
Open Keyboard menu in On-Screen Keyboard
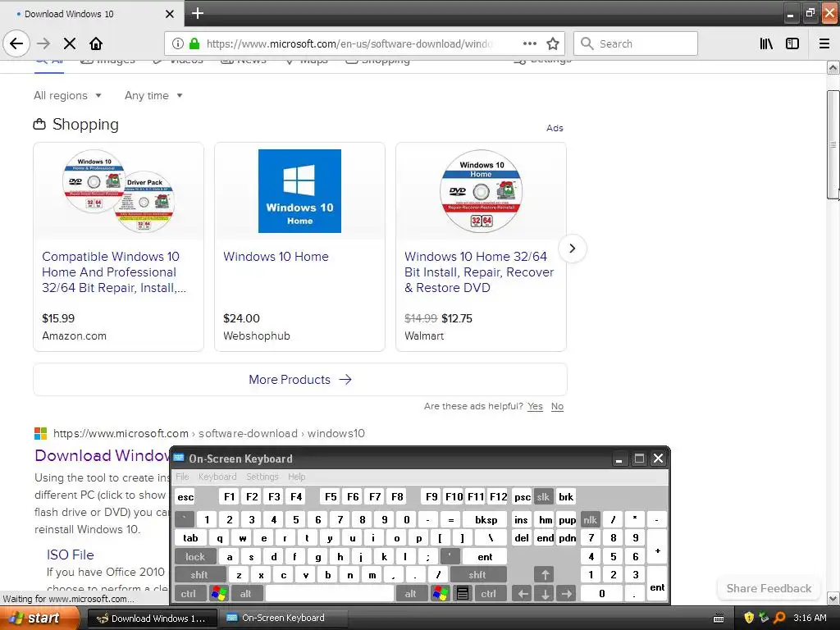(217, 477)
